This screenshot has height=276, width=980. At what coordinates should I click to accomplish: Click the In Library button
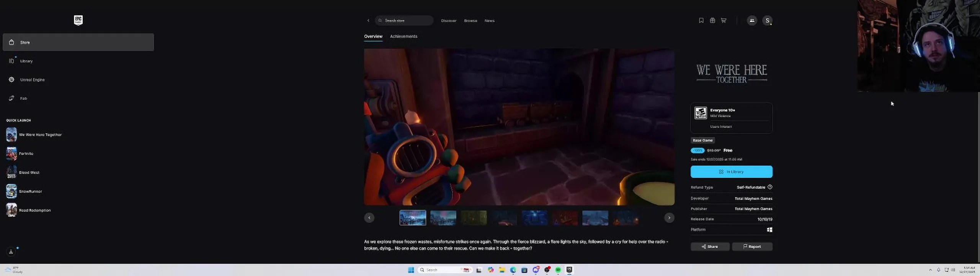(x=732, y=172)
